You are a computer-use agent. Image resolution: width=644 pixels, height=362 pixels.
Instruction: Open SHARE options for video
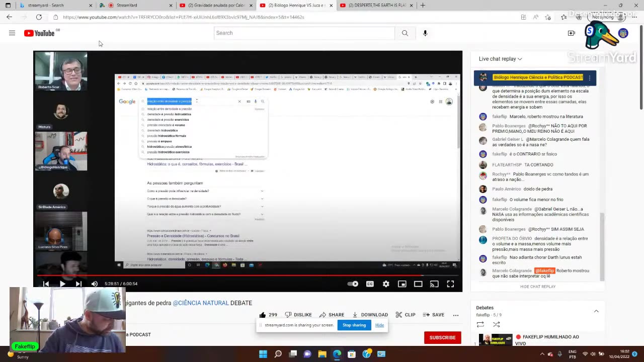(x=332, y=315)
